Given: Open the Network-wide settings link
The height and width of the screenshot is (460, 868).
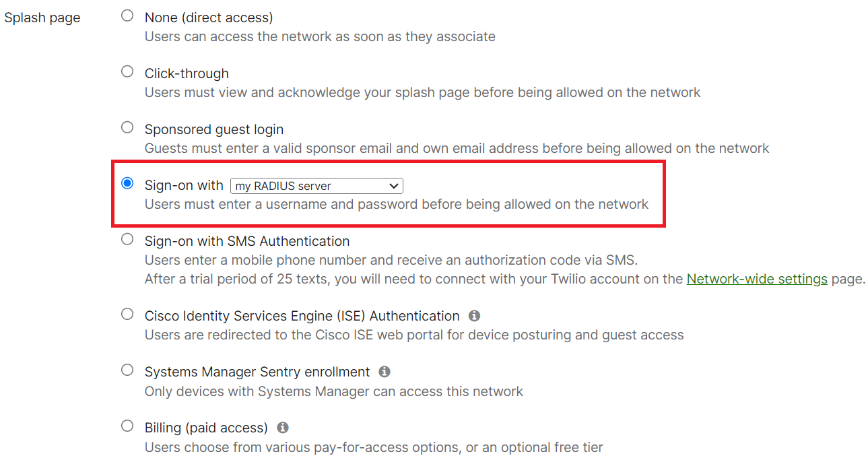Looking at the screenshot, I should coord(756,279).
